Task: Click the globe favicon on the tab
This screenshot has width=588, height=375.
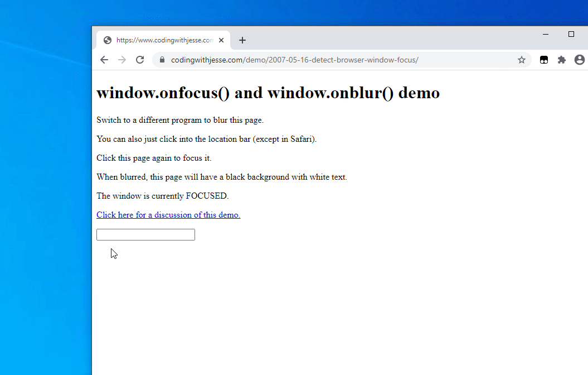Action: (107, 40)
